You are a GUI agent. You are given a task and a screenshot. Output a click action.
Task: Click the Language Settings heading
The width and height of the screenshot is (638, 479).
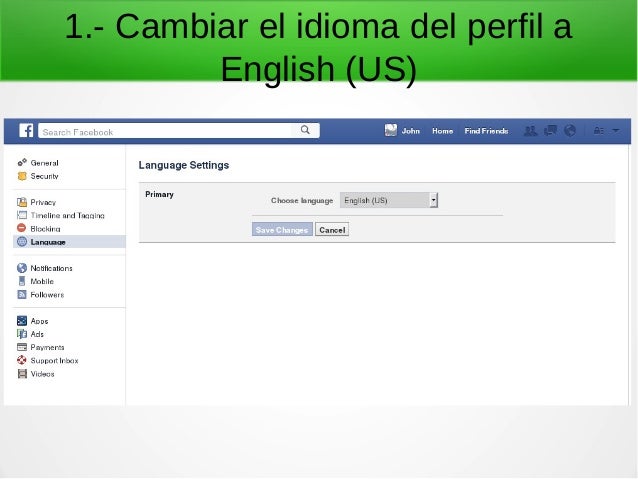click(184, 165)
